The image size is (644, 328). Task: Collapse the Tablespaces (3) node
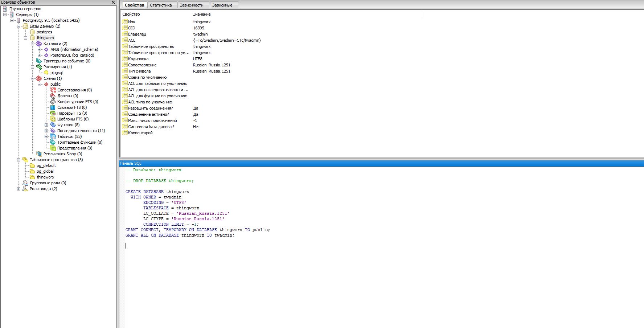click(x=19, y=160)
